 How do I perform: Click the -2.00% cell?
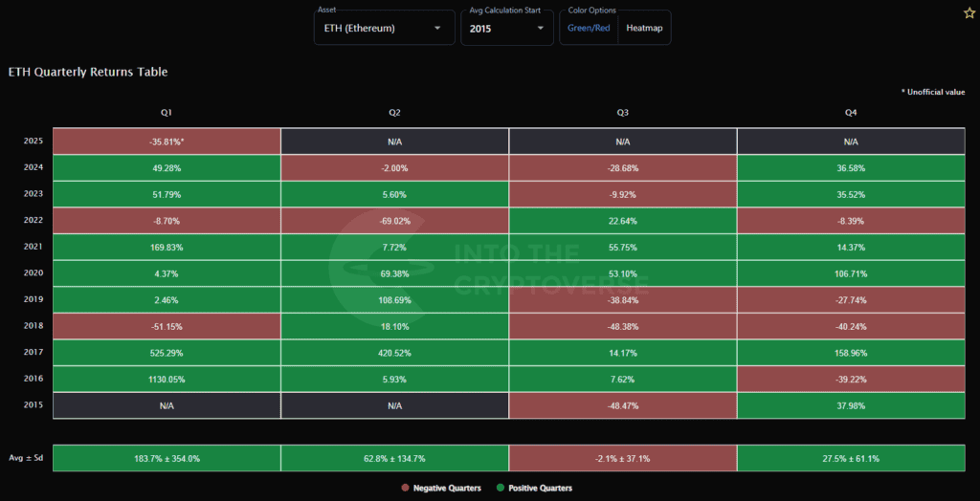tap(395, 168)
